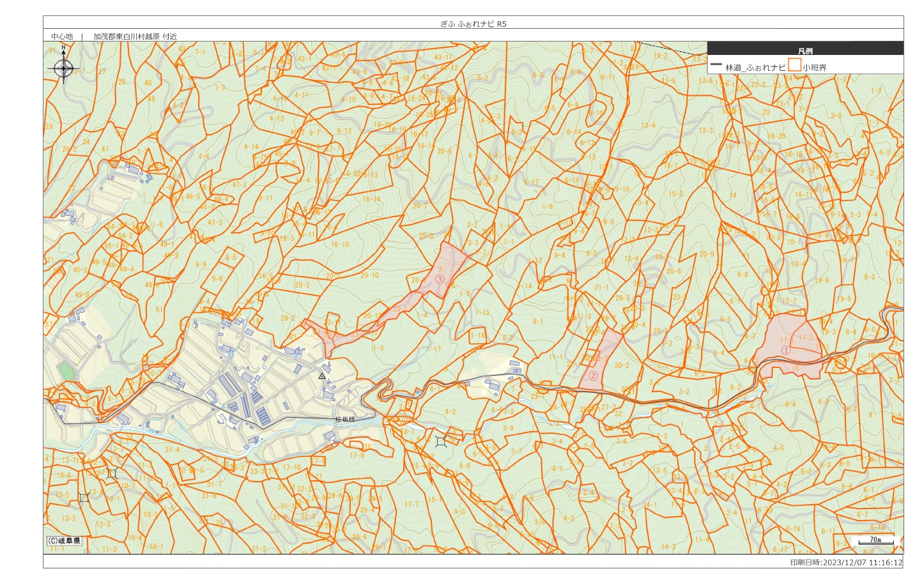924x580 pixels.
Task: Click parcel label 30-2
Action: coord(622,365)
